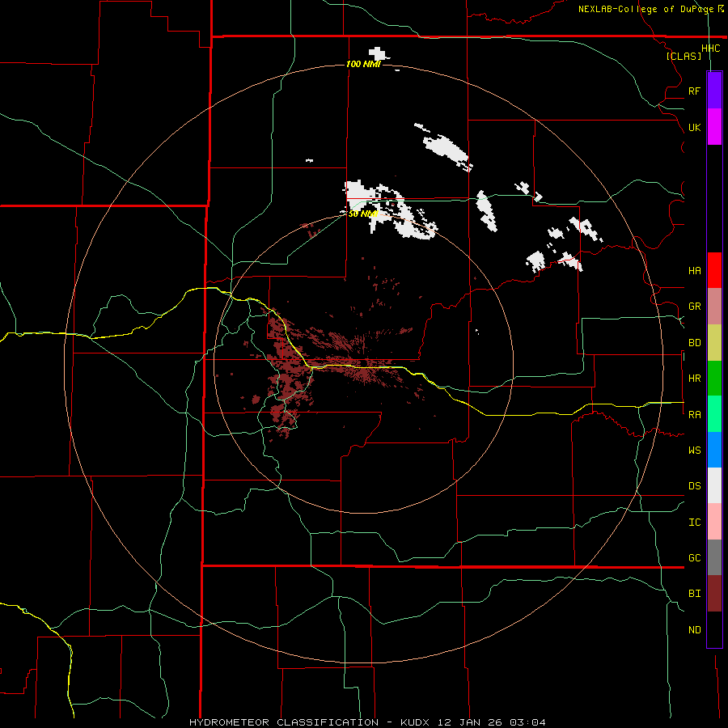Click the 03:04 time stamp
Image resolution: width=728 pixels, height=728 pixels.
pos(527,722)
